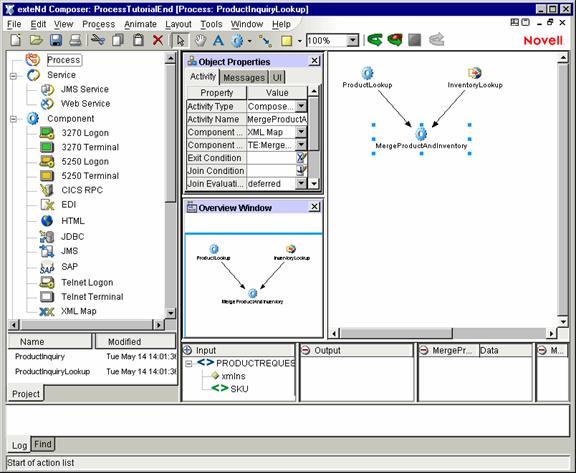
Task: Cut selection with the scissors icon
Action: click(x=98, y=40)
